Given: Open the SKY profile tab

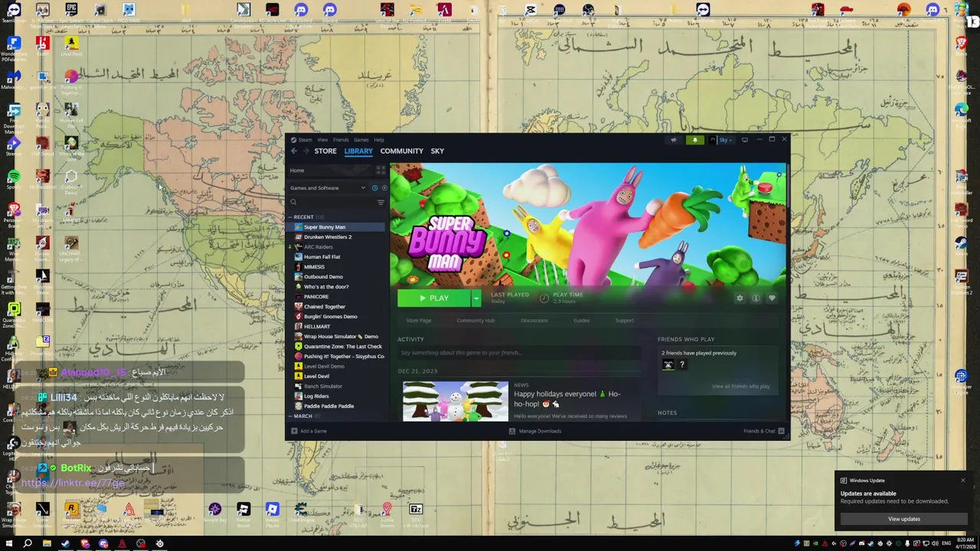Looking at the screenshot, I should [x=437, y=151].
